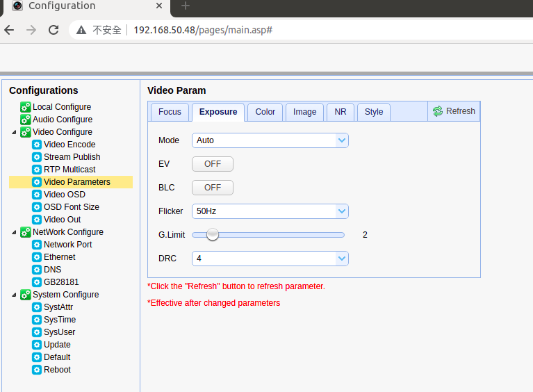This screenshot has height=392, width=533.
Task: Click the Reboot blue gear icon
Action: point(37,370)
